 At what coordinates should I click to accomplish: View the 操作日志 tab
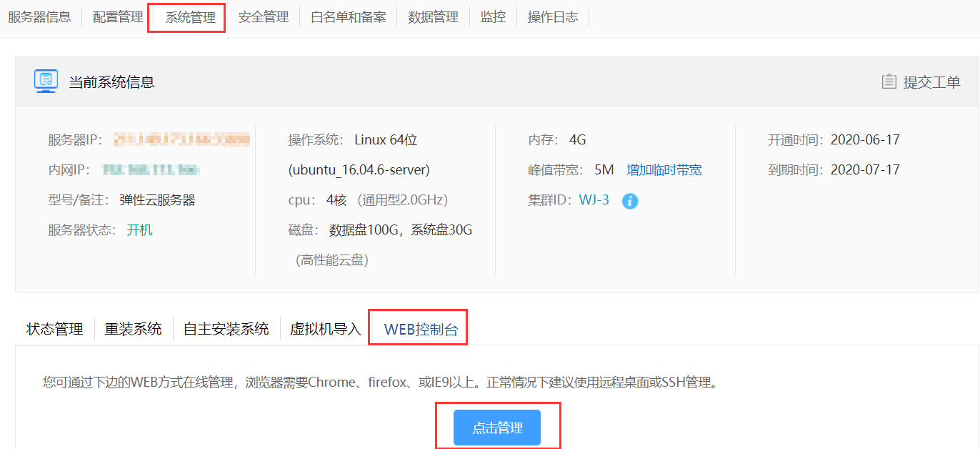[x=552, y=17]
